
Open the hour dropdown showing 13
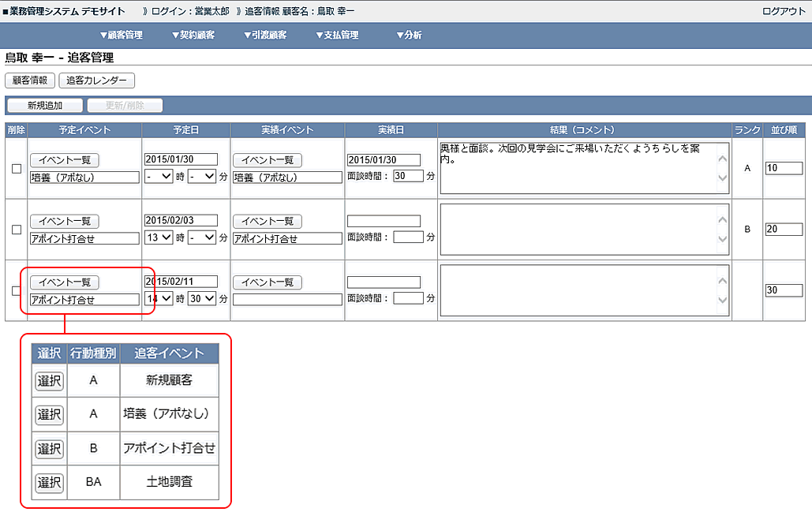(159, 237)
